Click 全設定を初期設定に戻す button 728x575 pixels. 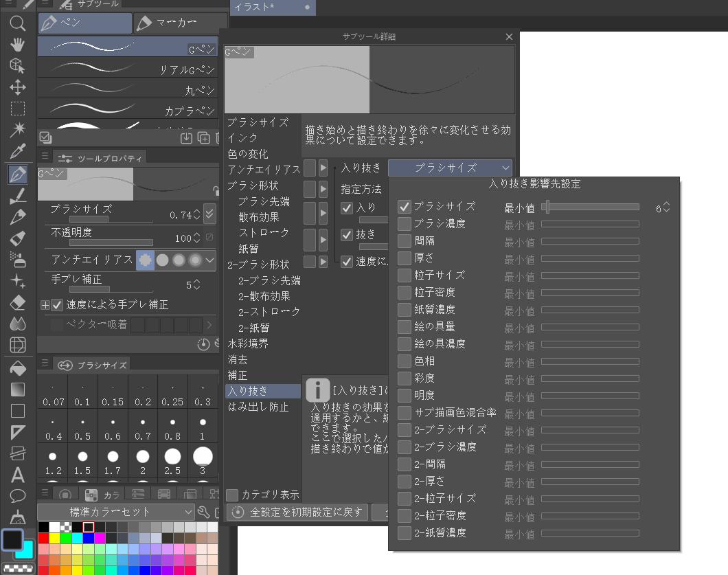(x=297, y=512)
